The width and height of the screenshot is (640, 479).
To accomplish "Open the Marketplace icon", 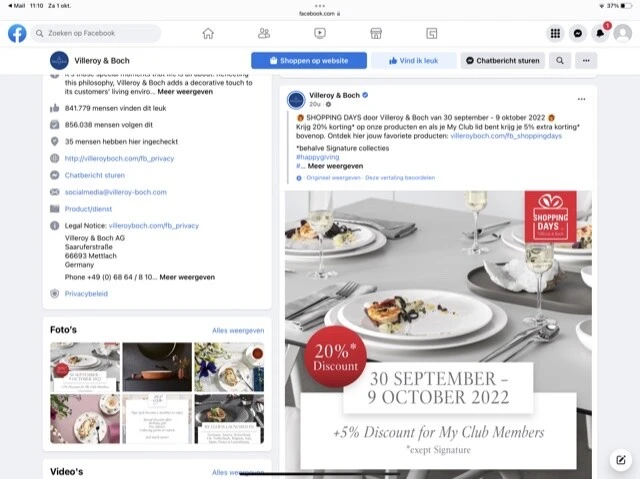I will pyautogui.click(x=376, y=33).
